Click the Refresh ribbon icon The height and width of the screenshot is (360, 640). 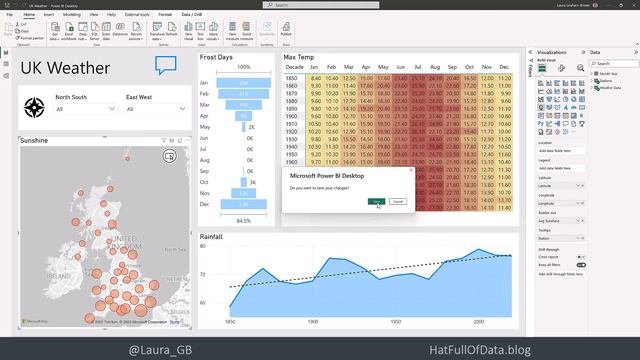pos(172,29)
